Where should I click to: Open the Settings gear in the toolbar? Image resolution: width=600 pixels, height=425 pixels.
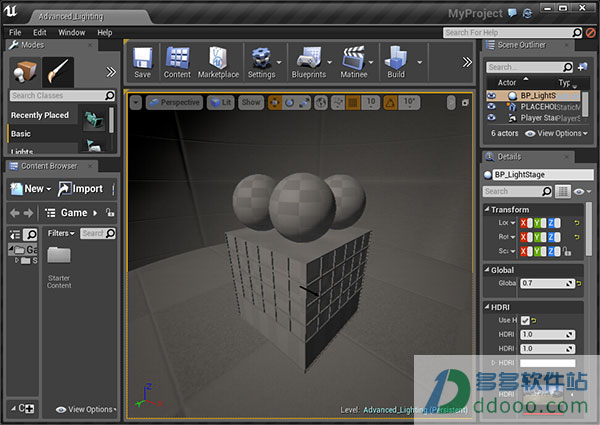[261, 62]
